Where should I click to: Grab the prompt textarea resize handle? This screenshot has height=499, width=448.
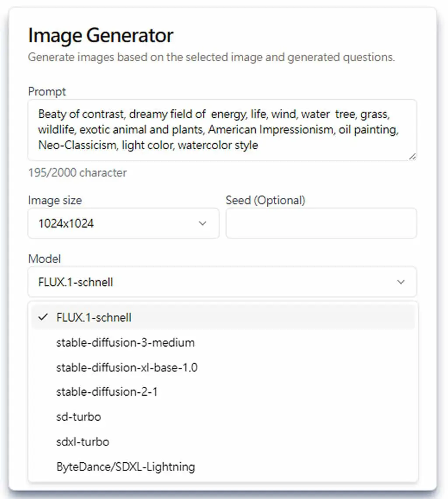[x=412, y=156]
